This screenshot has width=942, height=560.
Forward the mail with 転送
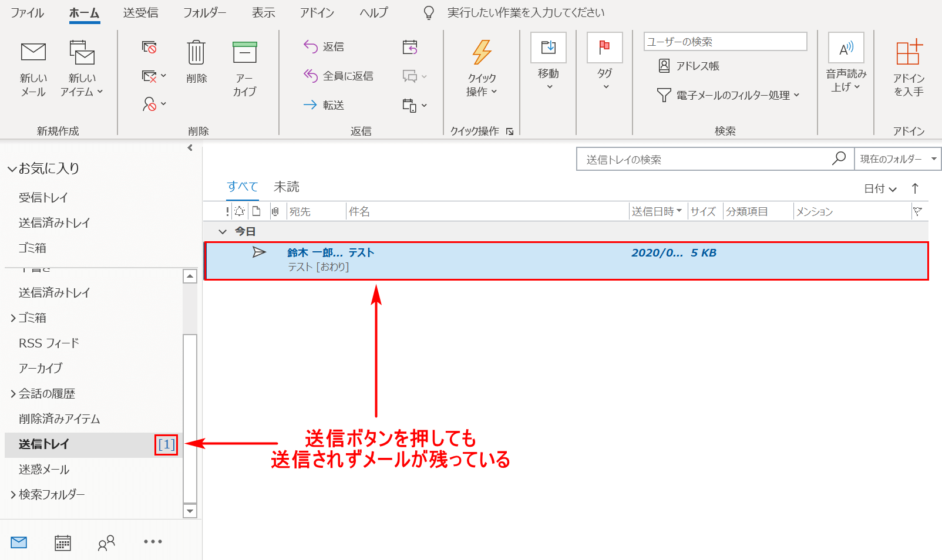point(324,105)
